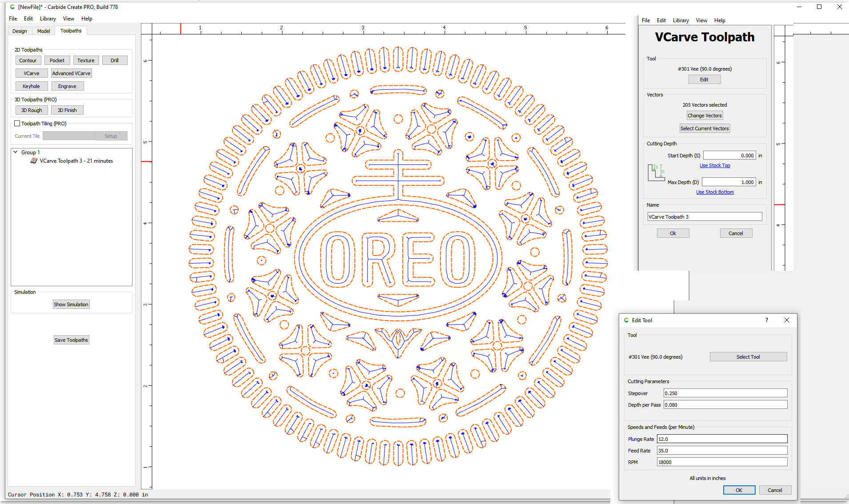Click the Use Stock Top link
This screenshot has height=504, width=849.
715,165
